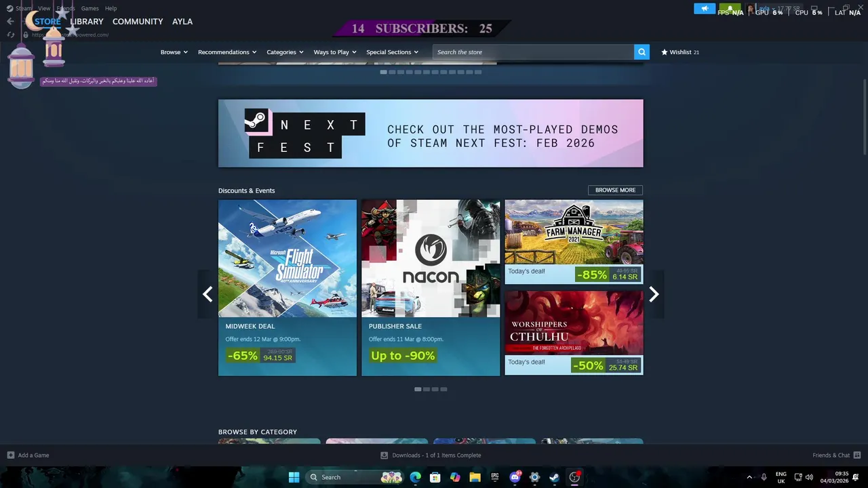The height and width of the screenshot is (488, 868).
Task: Click the Friends & Chat label
Action: pos(831,455)
